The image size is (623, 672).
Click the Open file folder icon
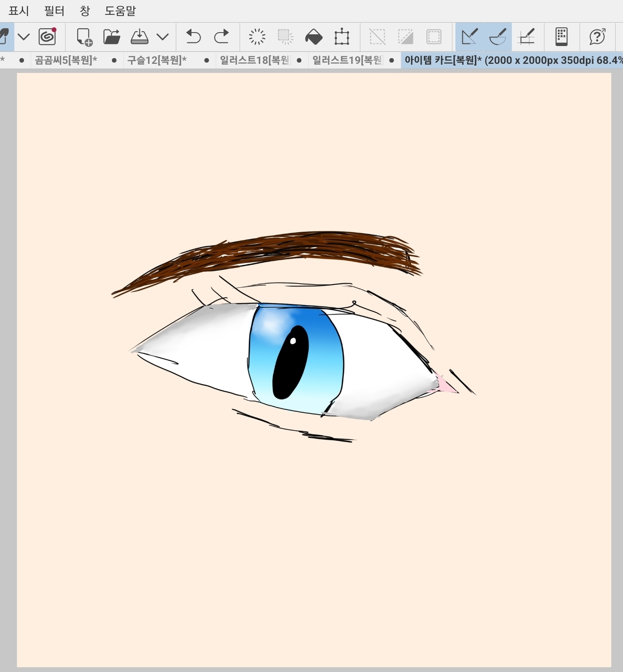pyautogui.click(x=112, y=37)
